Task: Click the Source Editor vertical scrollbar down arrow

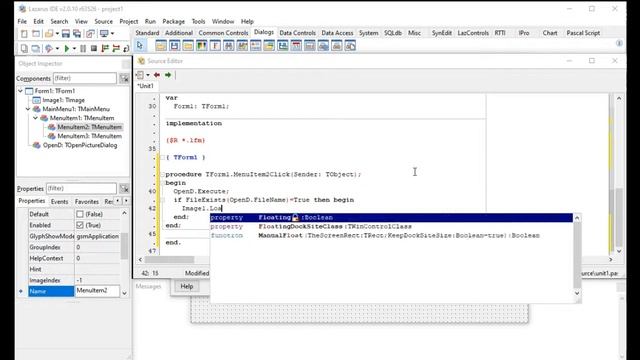Action: 619,251
